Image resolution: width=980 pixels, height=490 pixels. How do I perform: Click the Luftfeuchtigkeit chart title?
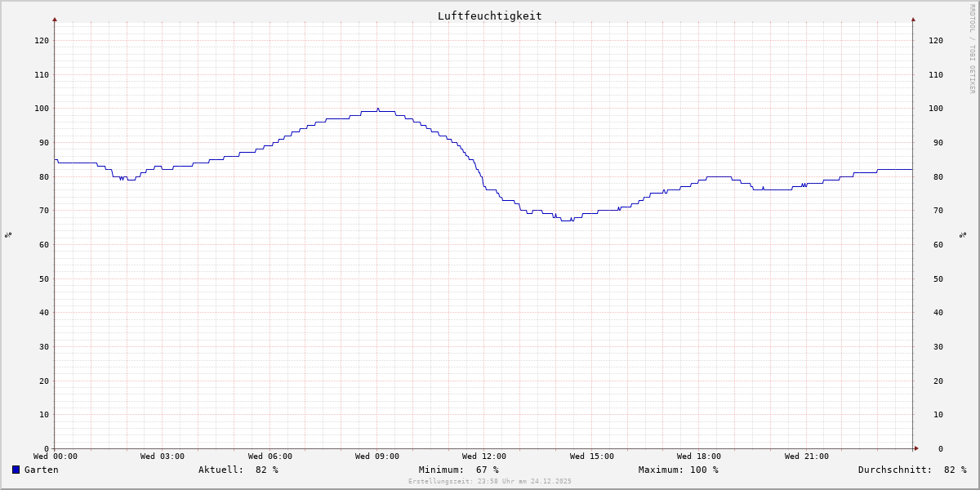(x=489, y=16)
